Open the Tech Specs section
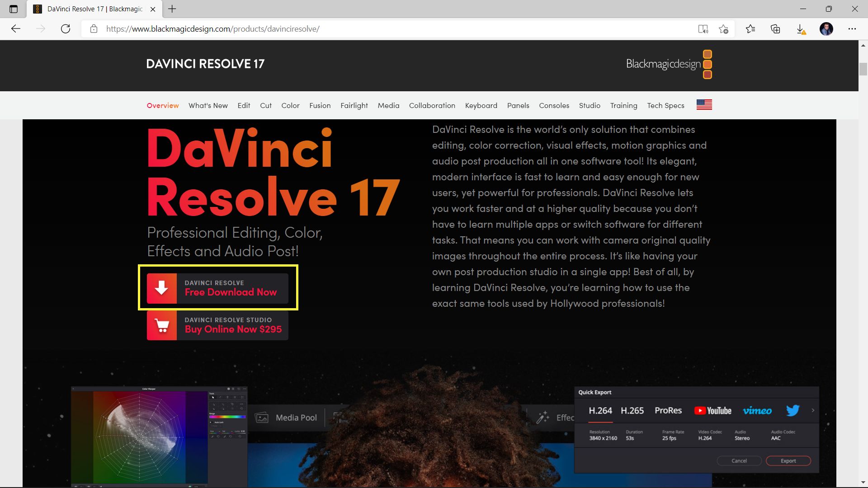This screenshot has height=488, width=868. click(665, 105)
